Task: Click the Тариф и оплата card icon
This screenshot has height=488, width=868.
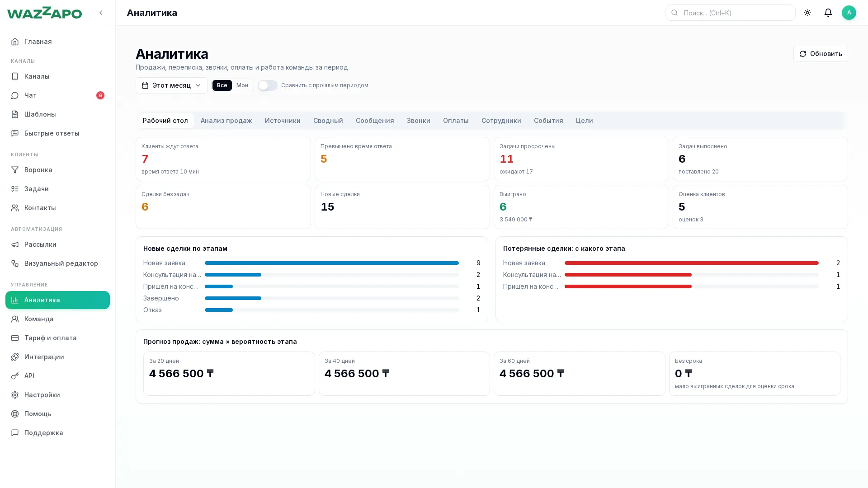Action: click(15, 338)
